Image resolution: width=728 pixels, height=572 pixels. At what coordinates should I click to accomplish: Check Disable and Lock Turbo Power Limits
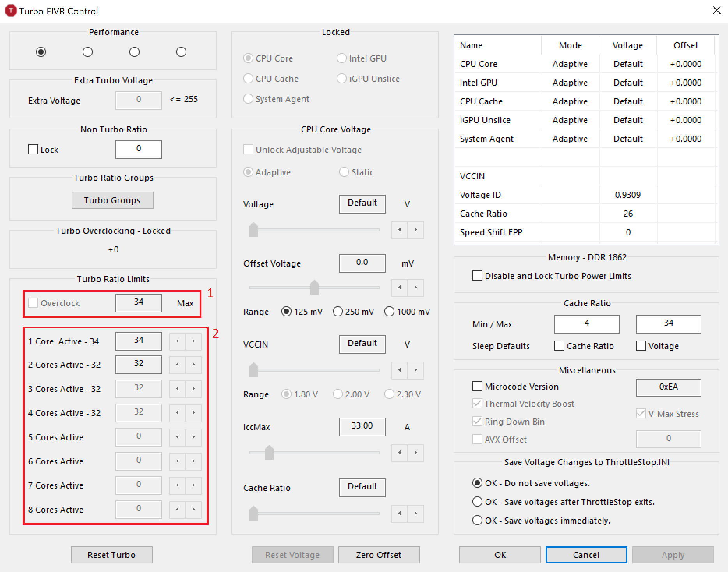pyautogui.click(x=477, y=276)
